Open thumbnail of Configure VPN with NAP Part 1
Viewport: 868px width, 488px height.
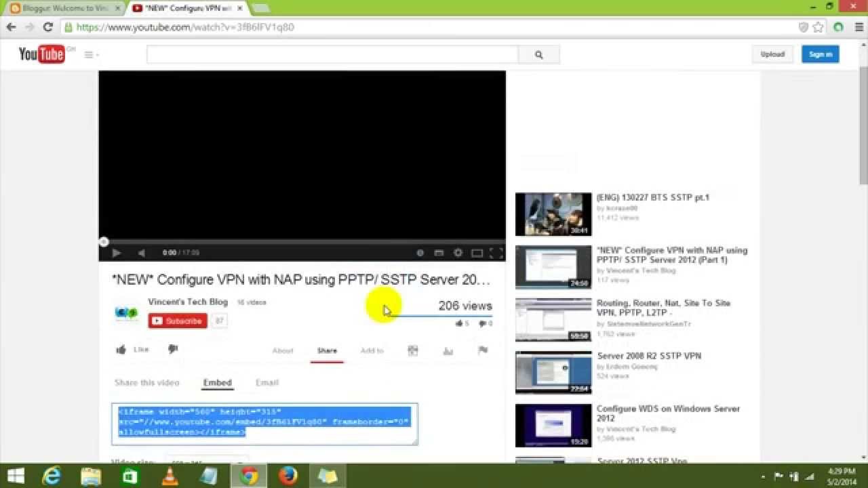[553, 267]
